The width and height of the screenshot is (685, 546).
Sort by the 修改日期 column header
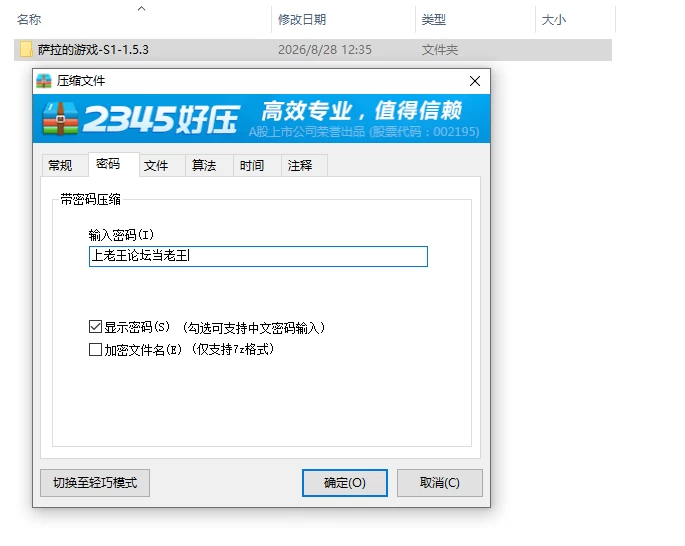coord(302,20)
